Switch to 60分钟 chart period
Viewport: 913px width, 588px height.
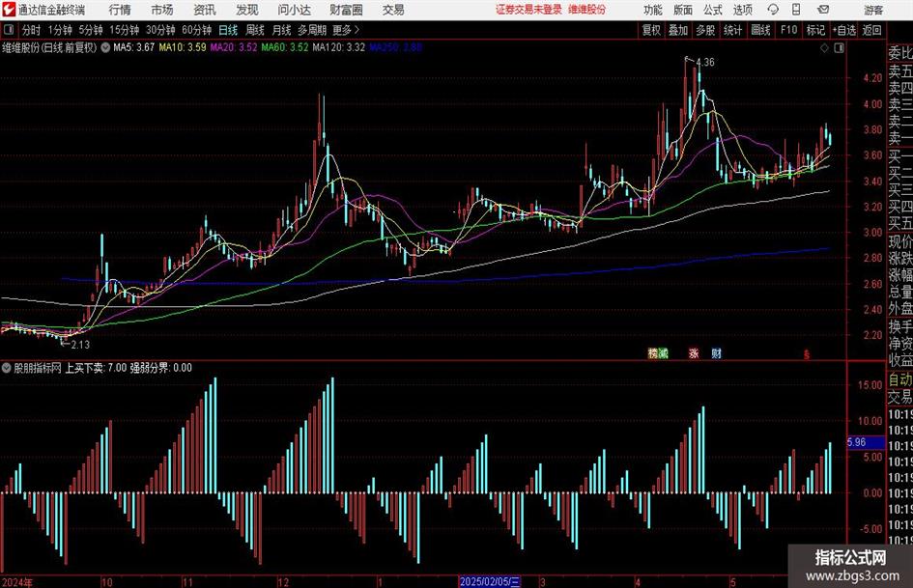pyautogui.click(x=196, y=30)
